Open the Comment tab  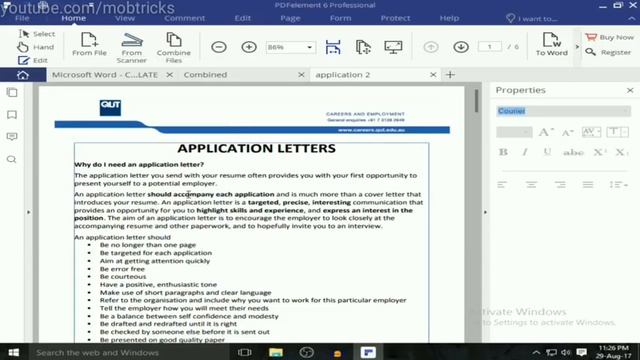pos(184,18)
